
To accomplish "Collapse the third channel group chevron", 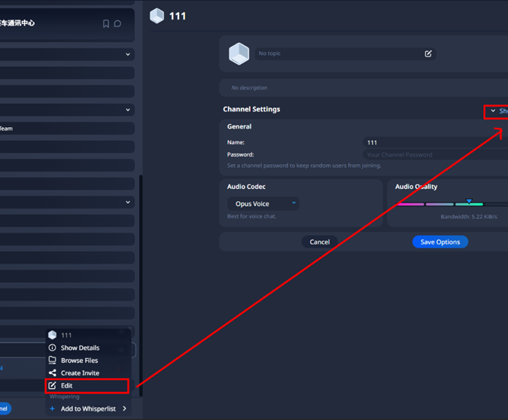I will (128, 202).
